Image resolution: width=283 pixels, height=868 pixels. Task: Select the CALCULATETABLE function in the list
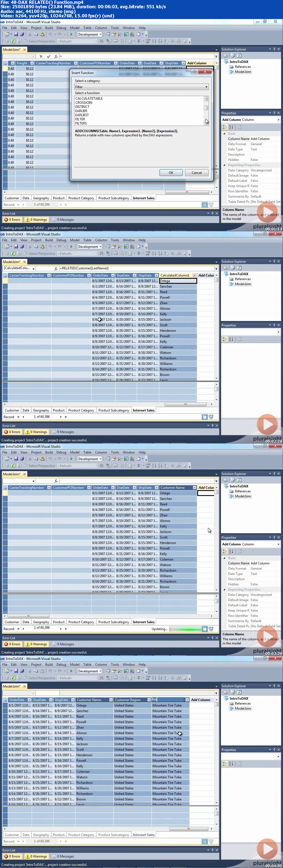click(x=89, y=98)
